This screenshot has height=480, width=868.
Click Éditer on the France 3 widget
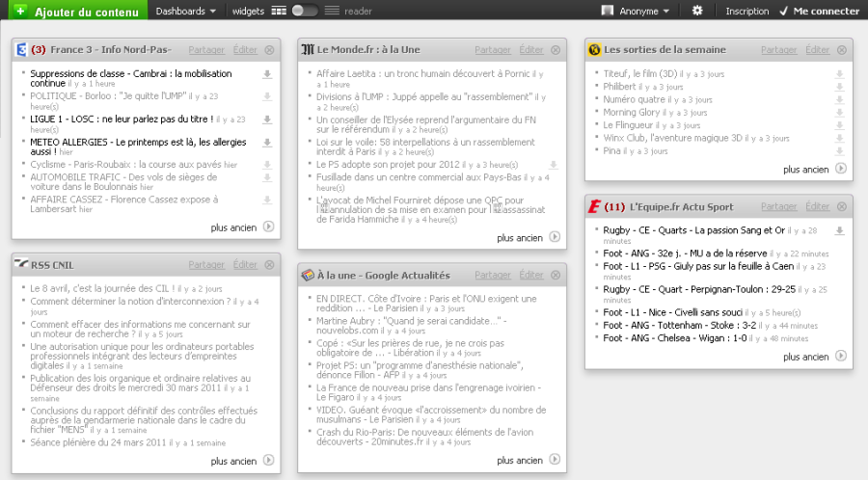[x=245, y=50]
